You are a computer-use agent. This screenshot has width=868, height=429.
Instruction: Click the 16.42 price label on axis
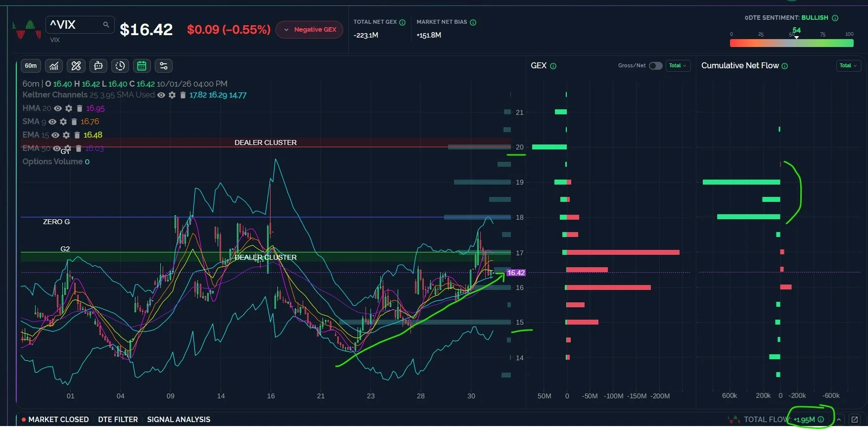coord(516,273)
